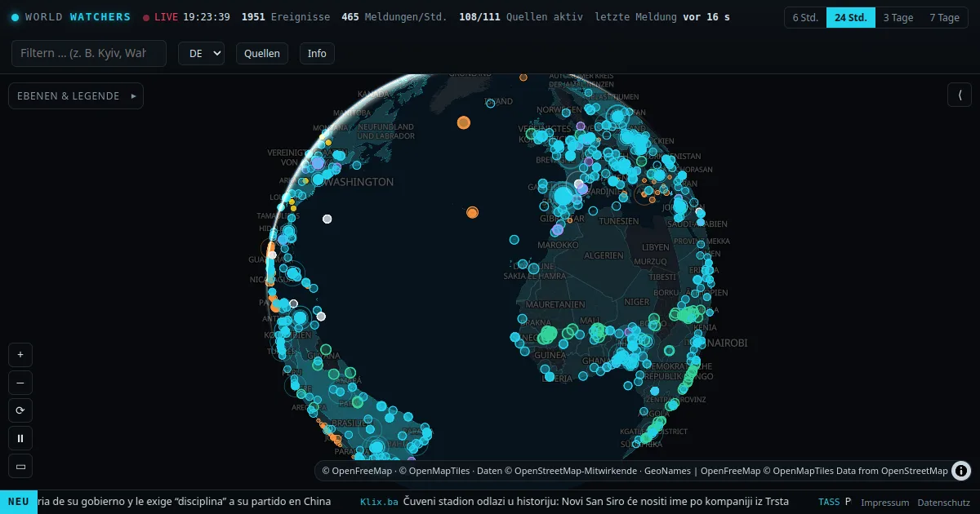Expand the Ebenen & Legende panel

click(76, 95)
